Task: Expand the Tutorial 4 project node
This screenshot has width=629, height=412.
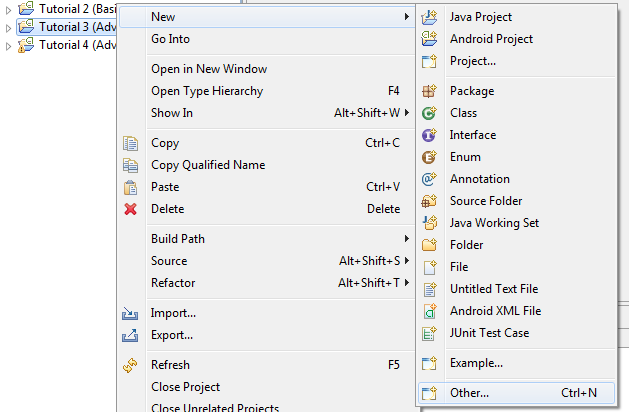Action: 9,45
